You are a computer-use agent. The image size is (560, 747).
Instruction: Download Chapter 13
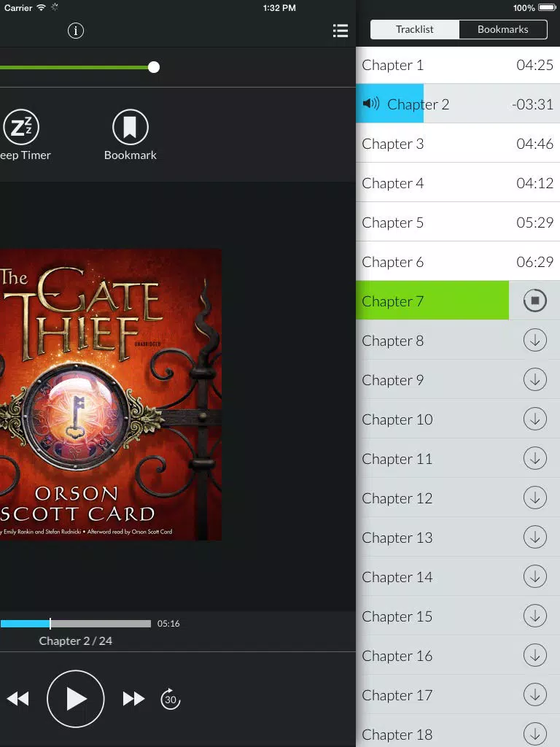534,538
